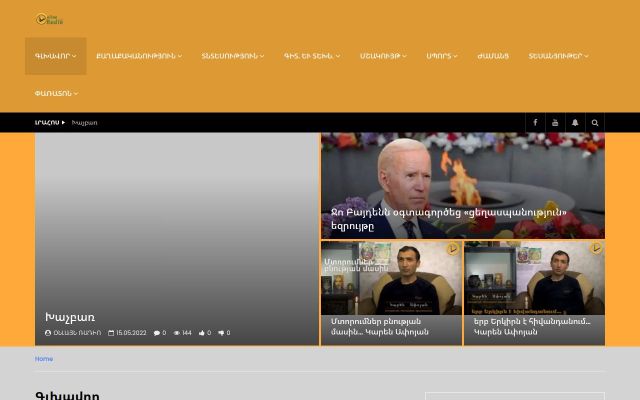Click the views eye icon showing 144

(177, 333)
